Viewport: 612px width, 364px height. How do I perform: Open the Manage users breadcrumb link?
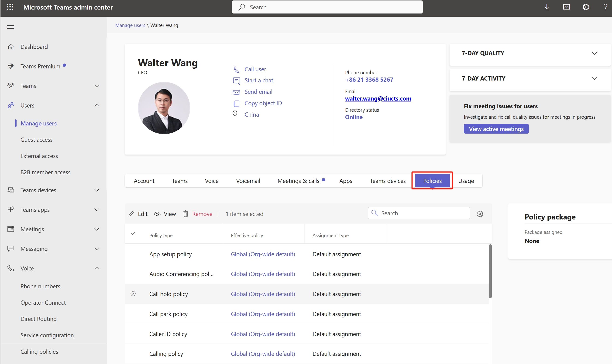tap(130, 25)
